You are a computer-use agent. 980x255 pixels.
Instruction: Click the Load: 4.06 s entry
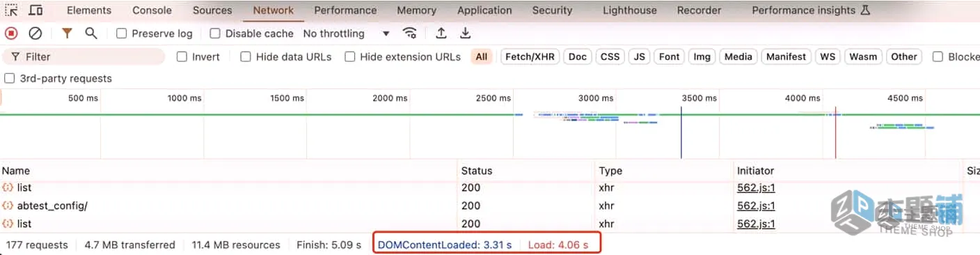point(558,245)
